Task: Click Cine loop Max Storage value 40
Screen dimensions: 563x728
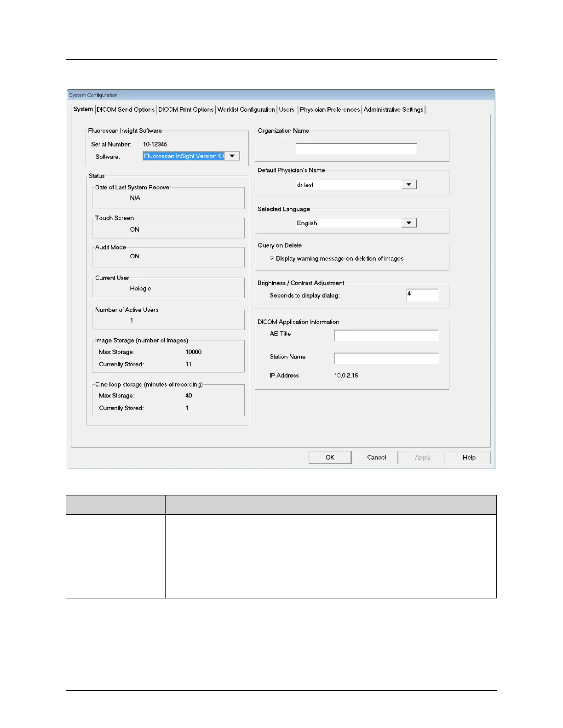Action: [x=189, y=395]
